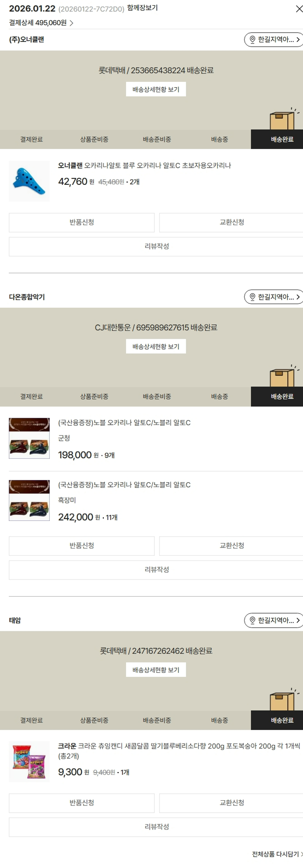The height and width of the screenshot is (868, 303).
Task: Close the order detail page with X
Action: (x=299, y=9)
